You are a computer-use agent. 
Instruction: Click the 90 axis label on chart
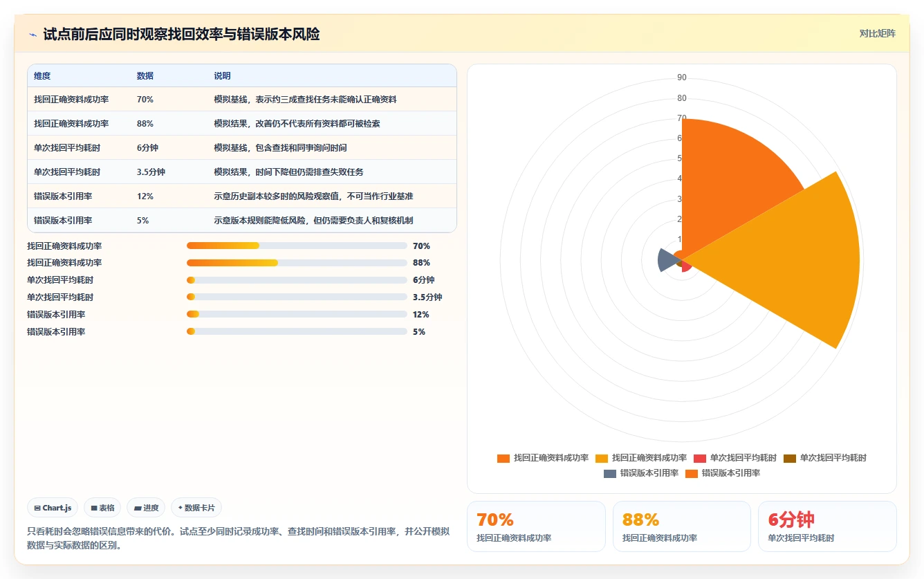point(682,77)
